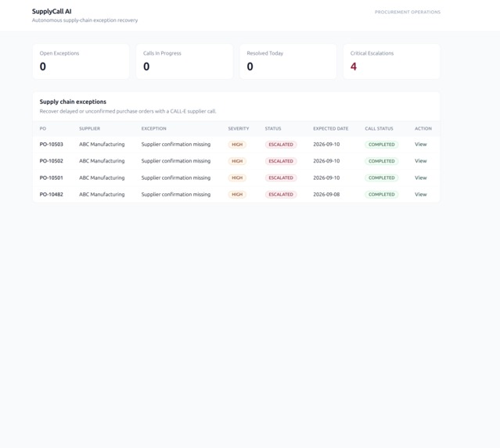This screenshot has height=448, width=500.
Task: Click the SUPPLIER column header
Action: tap(90, 128)
